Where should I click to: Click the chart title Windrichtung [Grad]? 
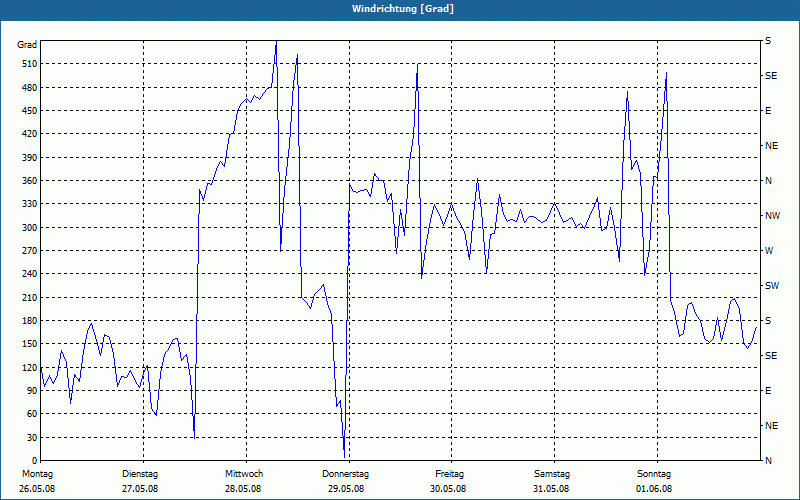point(403,9)
